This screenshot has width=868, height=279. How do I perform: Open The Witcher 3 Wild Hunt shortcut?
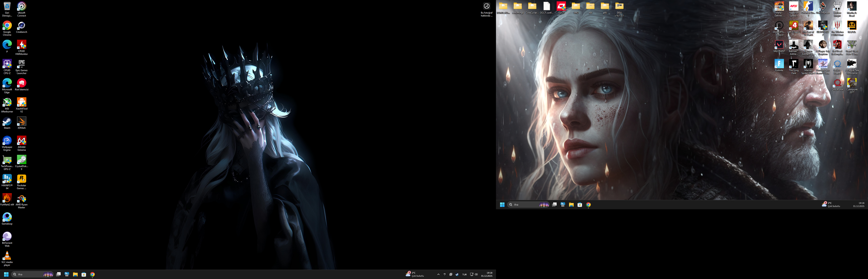[837, 29]
